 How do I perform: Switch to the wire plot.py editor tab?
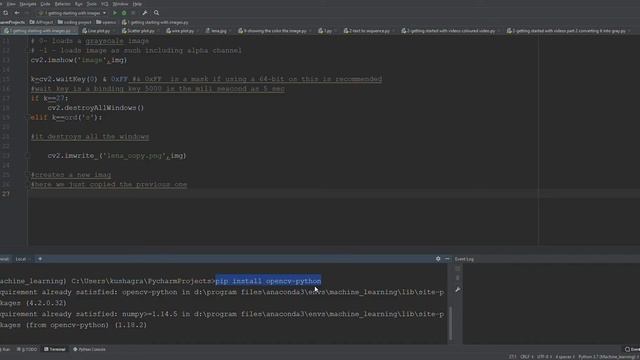[x=182, y=31]
